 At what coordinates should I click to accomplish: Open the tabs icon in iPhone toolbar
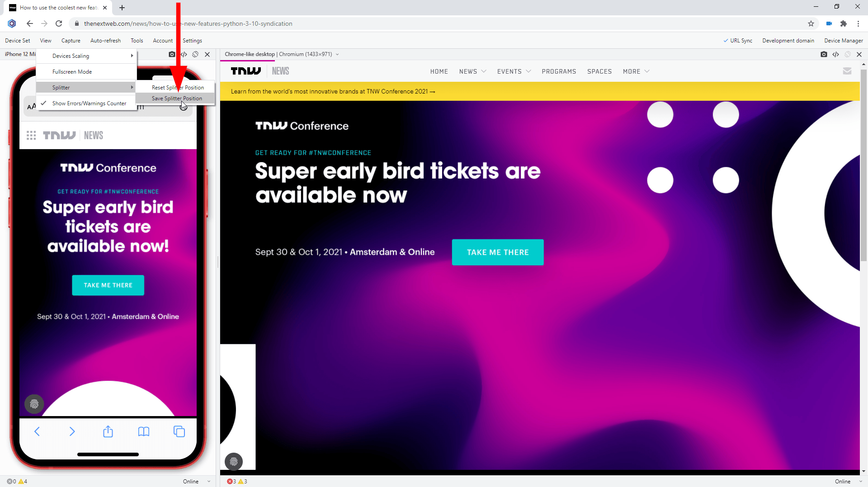[179, 431]
